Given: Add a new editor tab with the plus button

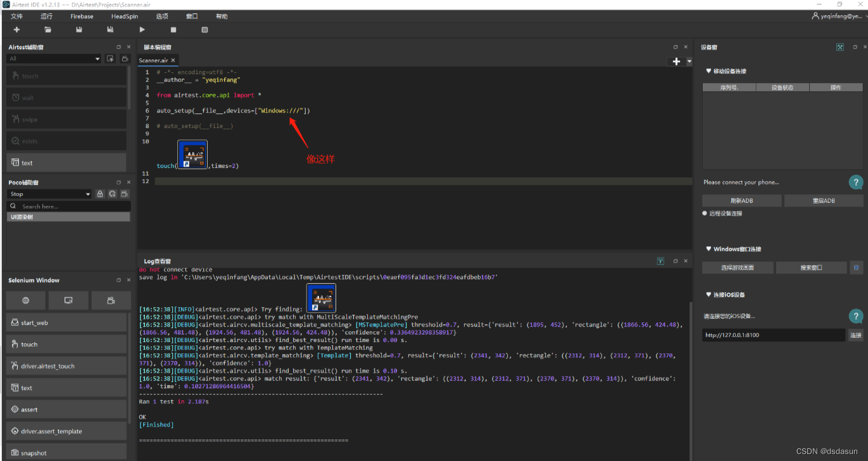Looking at the screenshot, I should click(676, 61).
